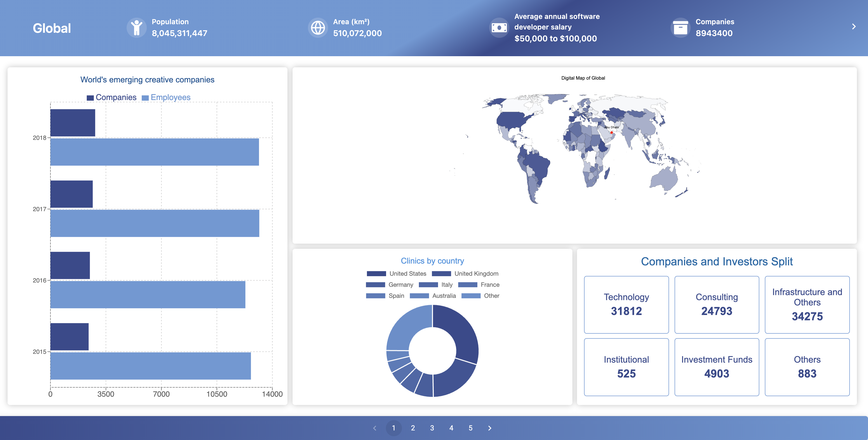Open the Technology 31812 card

click(626, 305)
